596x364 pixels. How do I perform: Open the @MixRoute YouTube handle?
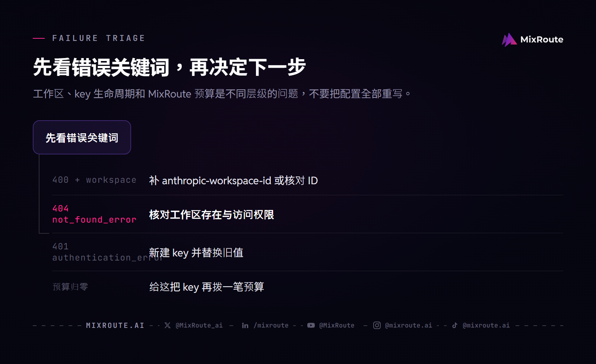point(337,325)
